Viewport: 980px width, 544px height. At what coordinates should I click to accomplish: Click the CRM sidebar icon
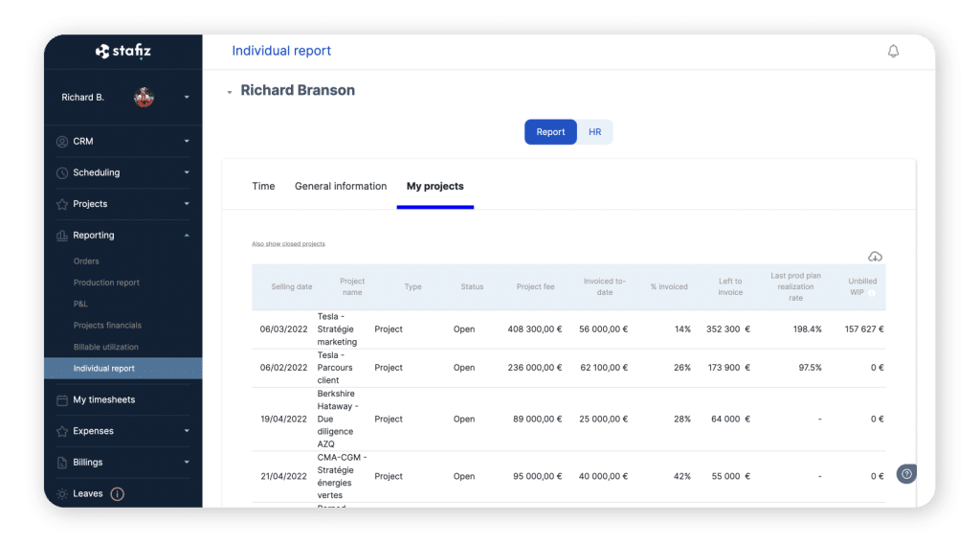click(62, 142)
